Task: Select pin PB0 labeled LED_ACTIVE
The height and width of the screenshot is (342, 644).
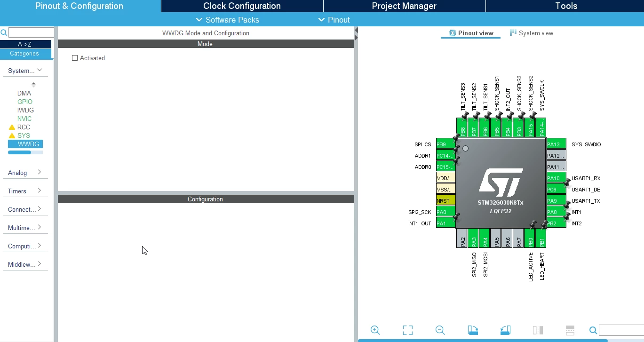Action: point(530,238)
